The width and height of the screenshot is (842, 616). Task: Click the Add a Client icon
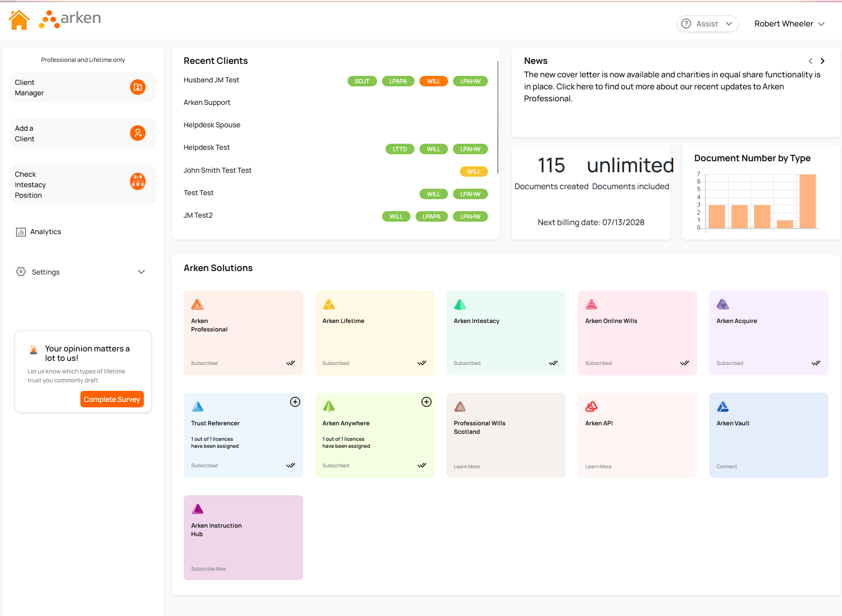tap(138, 133)
